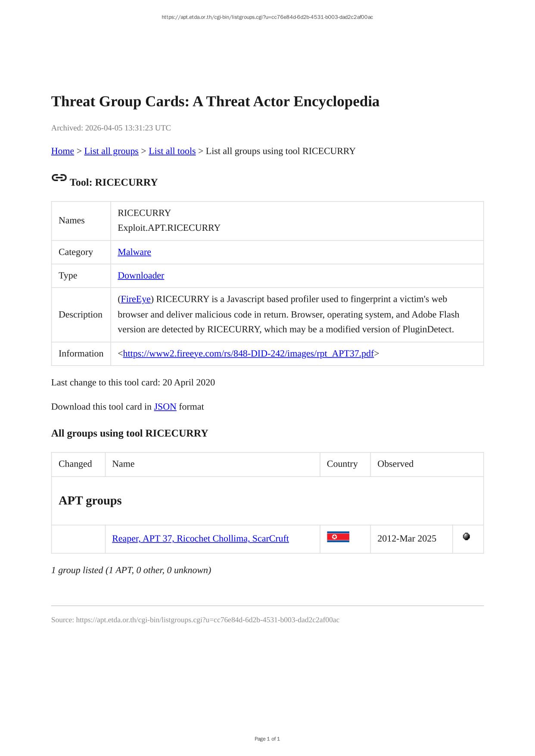Click the 2012-Mar 2025 observed date cell

click(x=407, y=539)
